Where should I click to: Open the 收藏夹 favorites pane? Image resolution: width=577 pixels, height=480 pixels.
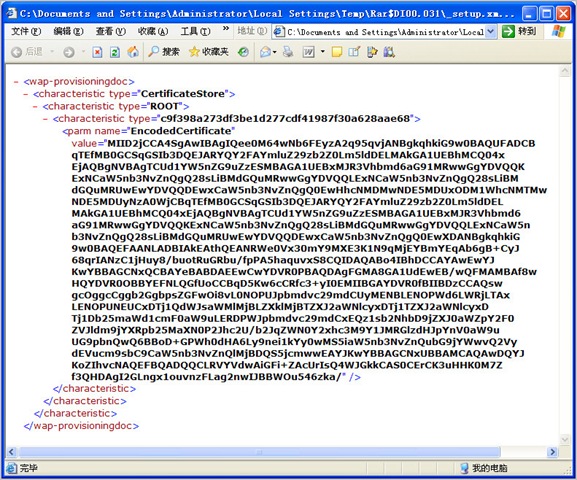pos(209,52)
